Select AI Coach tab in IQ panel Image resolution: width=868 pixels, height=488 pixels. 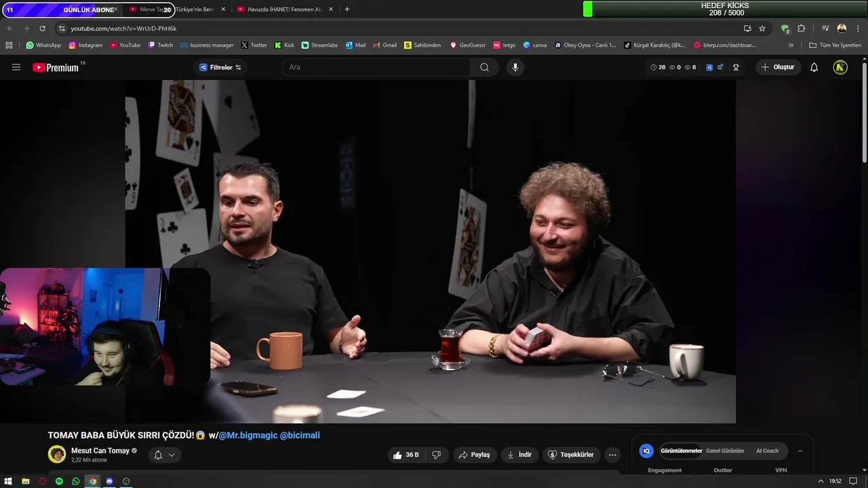767,451
